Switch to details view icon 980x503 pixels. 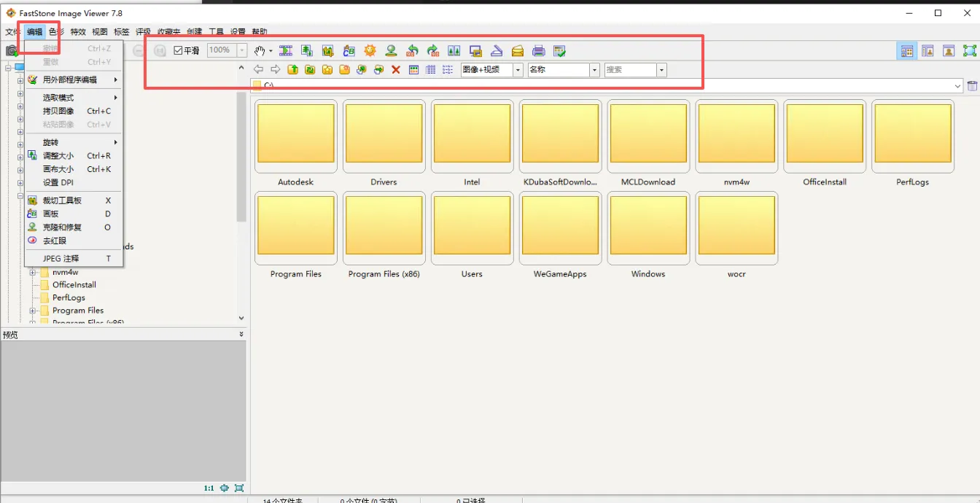tap(430, 70)
